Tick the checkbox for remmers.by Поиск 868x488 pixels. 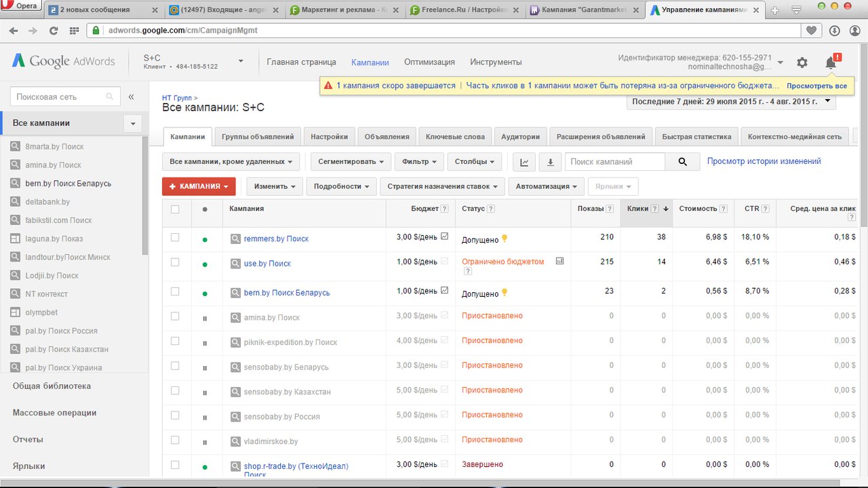pos(175,237)
